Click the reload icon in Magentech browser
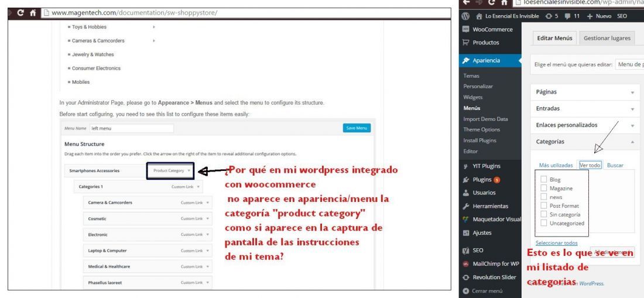The height and width of the screenshot is (298, 644). coord(20,13)
